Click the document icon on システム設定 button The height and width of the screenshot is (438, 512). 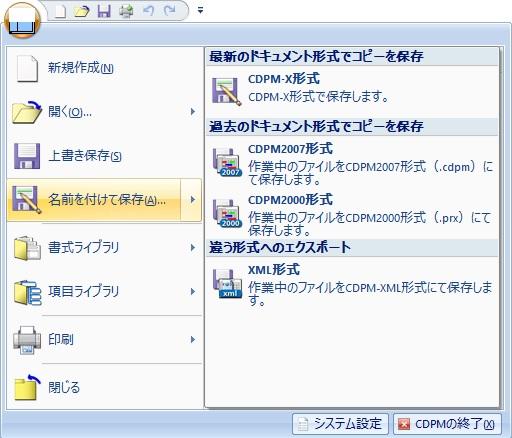coord(303,424)
